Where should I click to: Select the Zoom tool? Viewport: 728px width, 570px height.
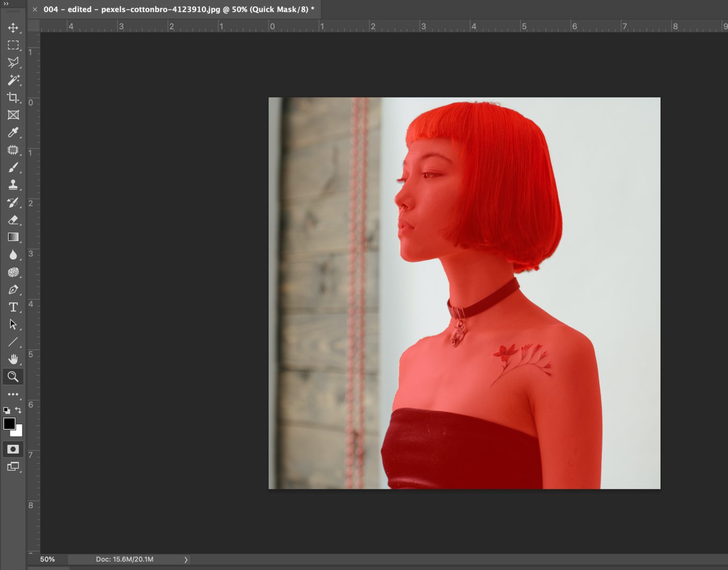(13, 376)
